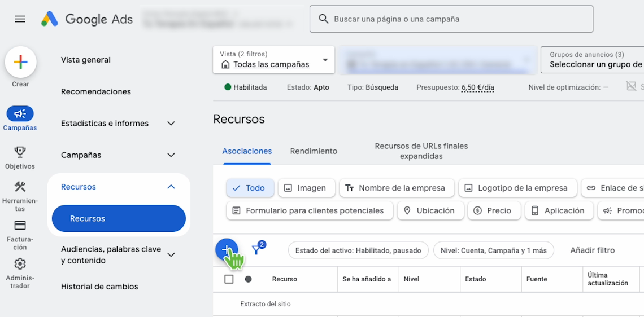This screenshot has height=317, width=644.
Task: Filter by Precio chip
Action: coord(494,211)
